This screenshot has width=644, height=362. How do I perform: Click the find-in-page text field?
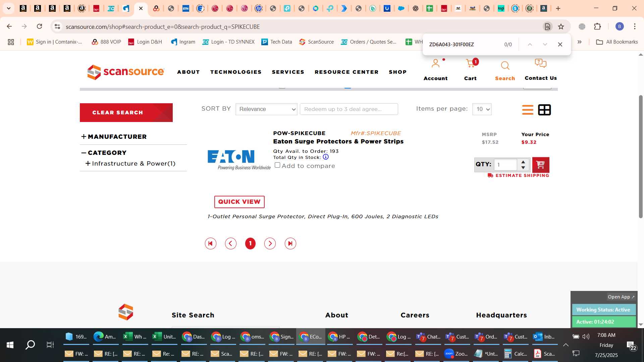coord(463,44)
